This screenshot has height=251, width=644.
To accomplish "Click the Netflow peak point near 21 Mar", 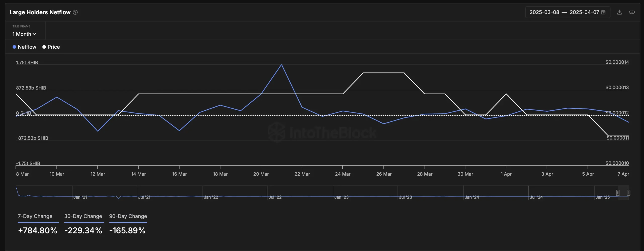I will (x=281, y=65).
